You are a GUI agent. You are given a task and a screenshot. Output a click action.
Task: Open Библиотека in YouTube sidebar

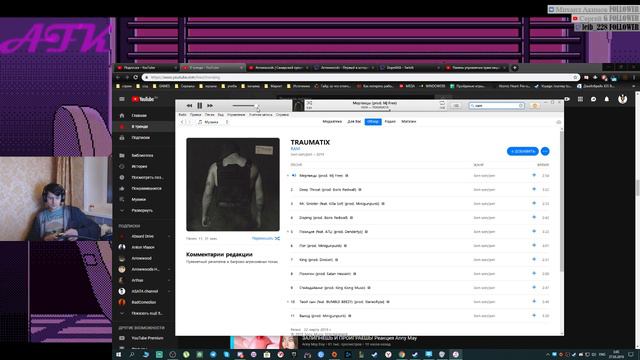pos(143,156)
